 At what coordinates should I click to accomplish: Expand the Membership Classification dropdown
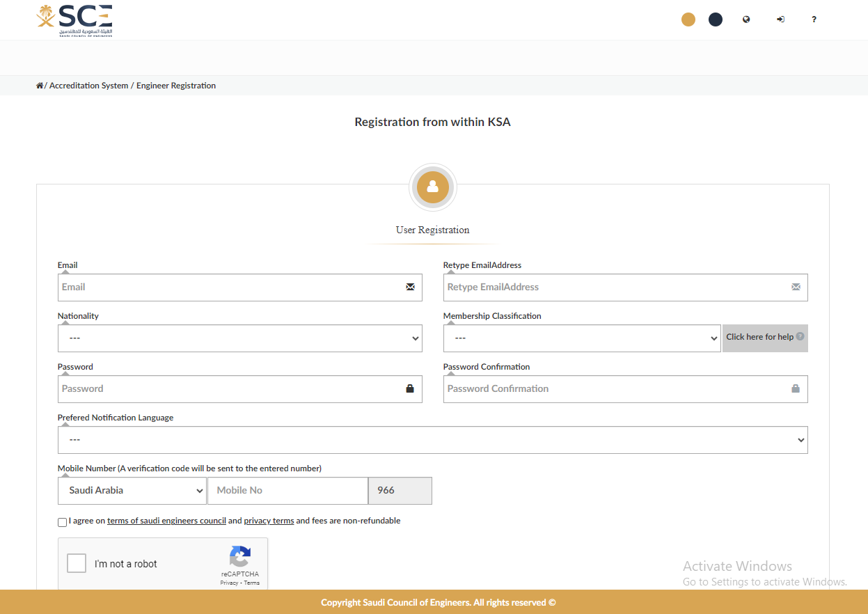pos(582,338)
